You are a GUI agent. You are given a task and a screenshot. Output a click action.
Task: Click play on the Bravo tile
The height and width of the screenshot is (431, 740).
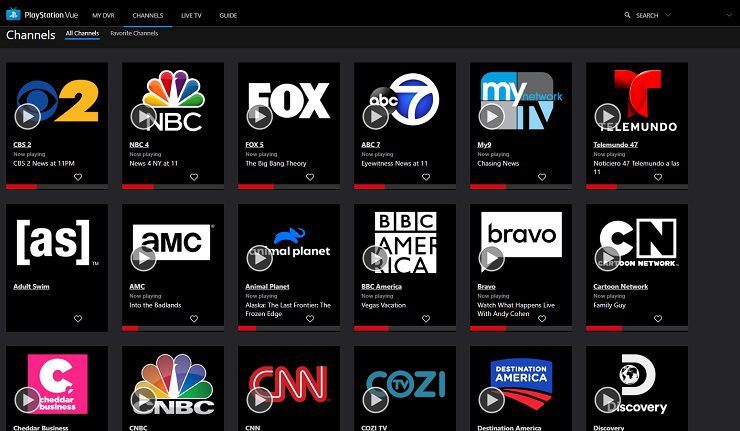tap(491, 258)
